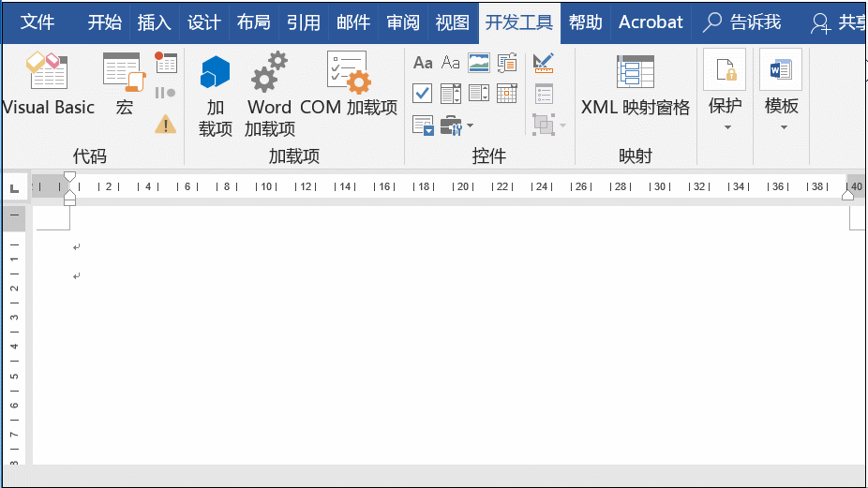
Task: Click the 共享 share button
Action: (x=838, y=22)
